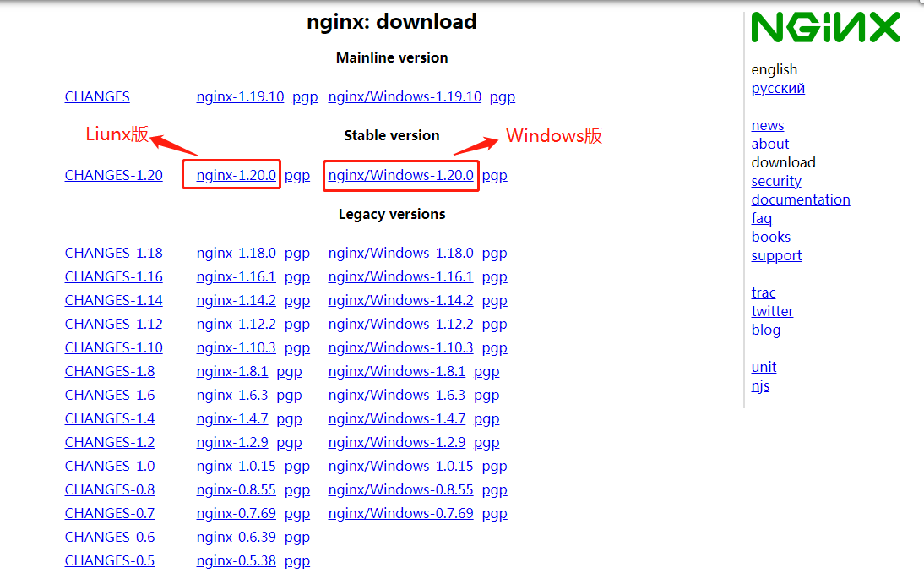Open the trac link
This screenshot has width=924, height=579.
point(764,292)
